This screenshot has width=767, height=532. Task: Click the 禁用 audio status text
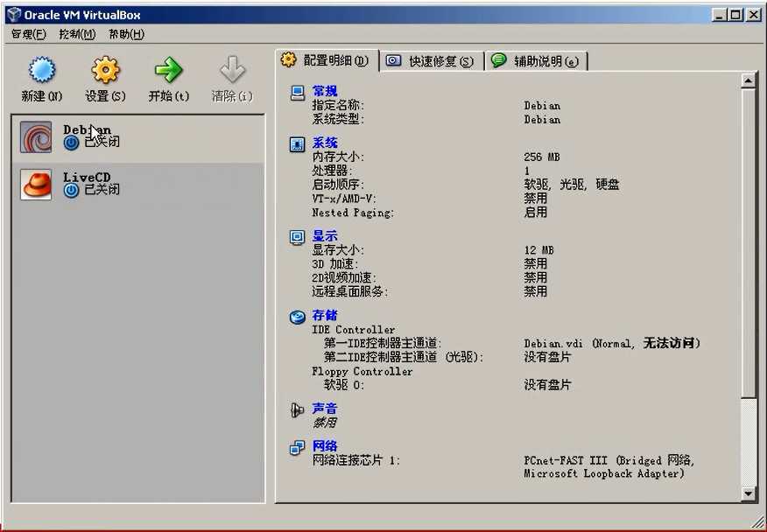[x=325, y=423]
